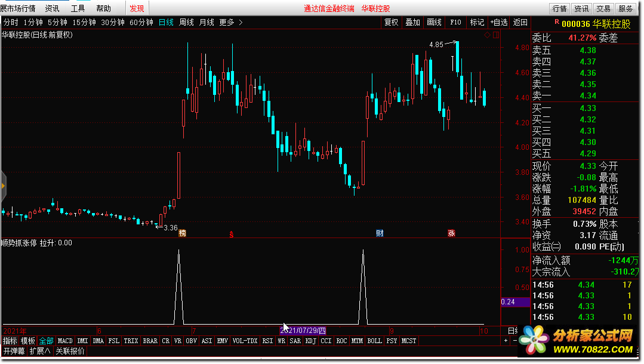Click the 返回 back button

tap(520, 22)
